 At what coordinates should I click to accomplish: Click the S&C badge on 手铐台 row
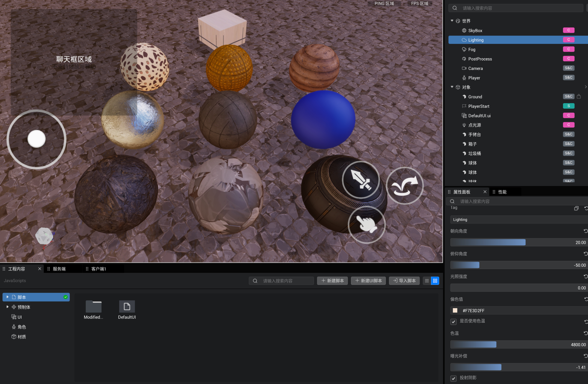[569, 134]
